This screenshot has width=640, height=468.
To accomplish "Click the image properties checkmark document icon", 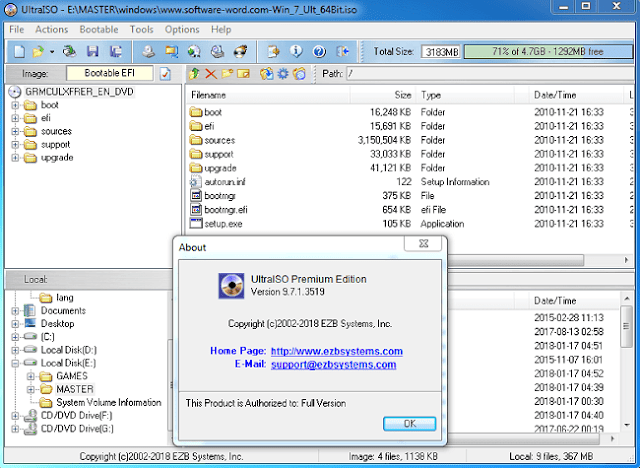I will pyautogui.click(x=165, y=74).
